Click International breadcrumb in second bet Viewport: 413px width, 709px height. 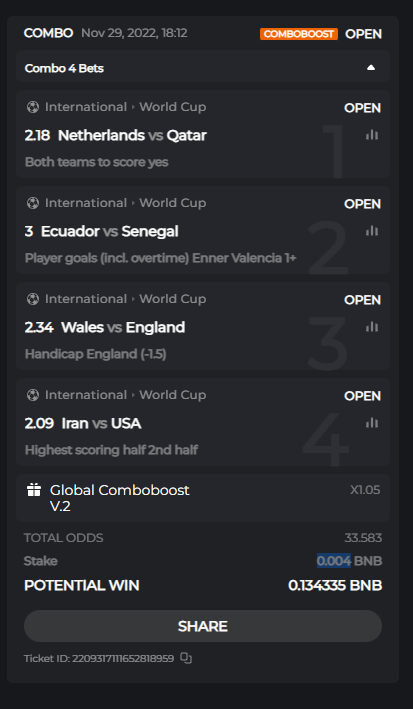(85, 203)
